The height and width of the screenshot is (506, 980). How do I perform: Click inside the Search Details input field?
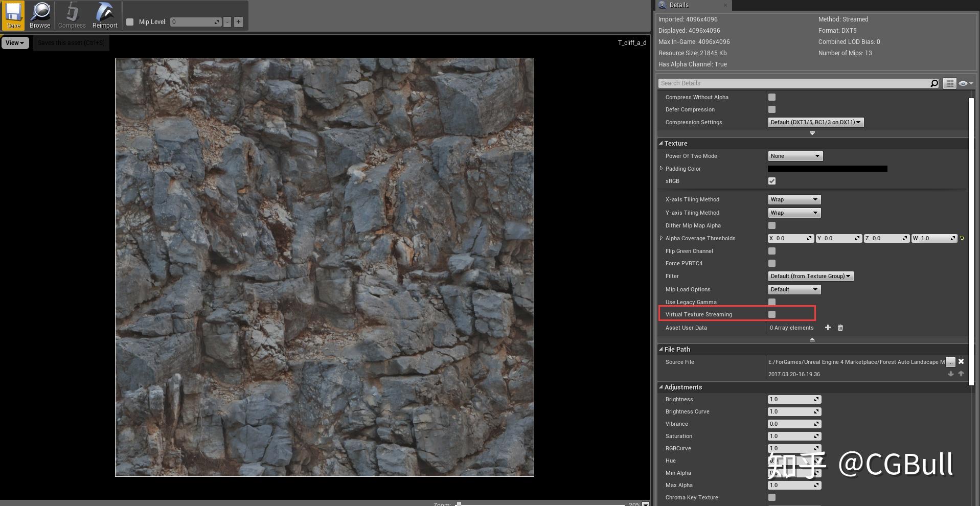click(x=792, y=83)
